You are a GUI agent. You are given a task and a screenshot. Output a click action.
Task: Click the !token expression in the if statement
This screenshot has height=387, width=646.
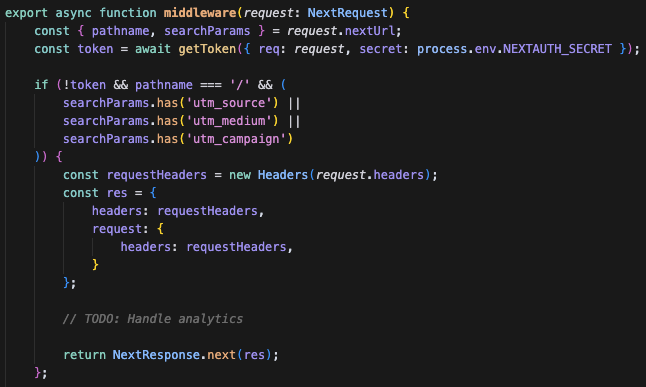84,85
